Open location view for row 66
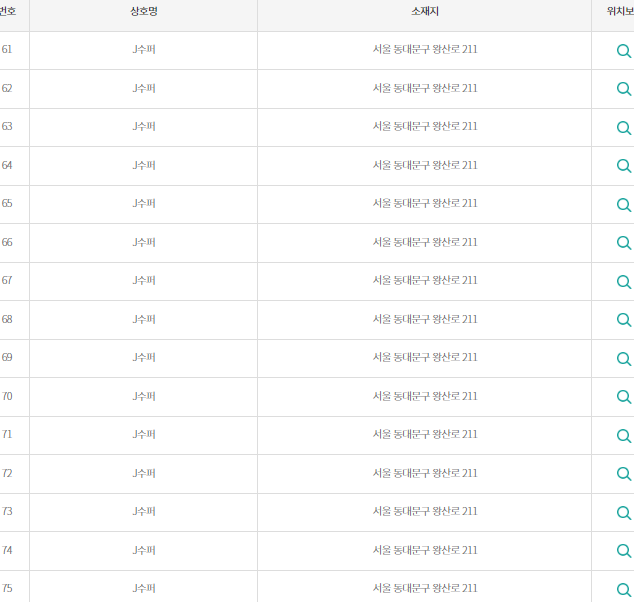 coord(624,243)
